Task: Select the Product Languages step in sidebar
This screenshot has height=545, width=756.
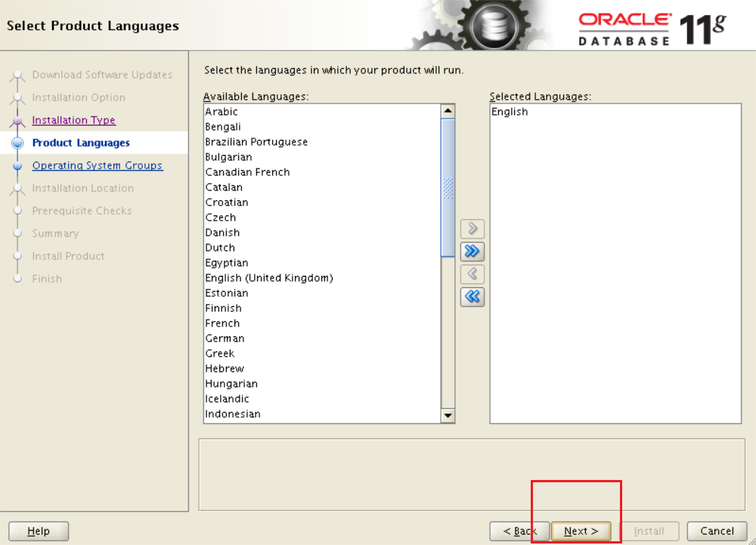Action: (x=81, y=143)
